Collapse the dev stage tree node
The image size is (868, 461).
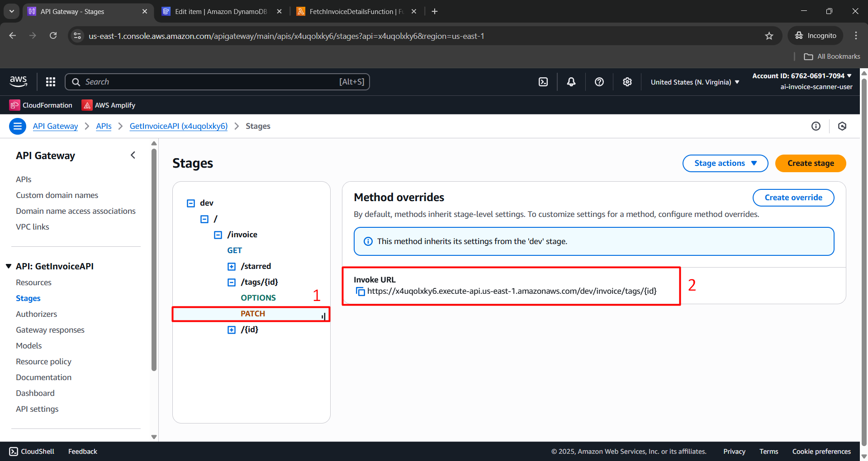(x=191, y=203)
